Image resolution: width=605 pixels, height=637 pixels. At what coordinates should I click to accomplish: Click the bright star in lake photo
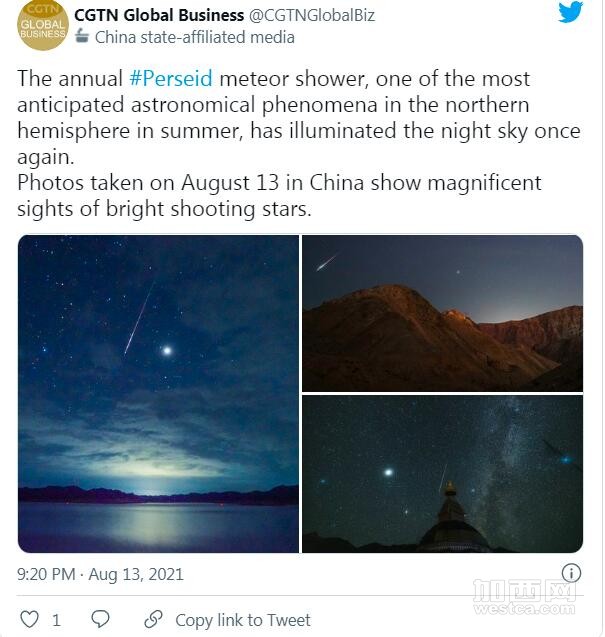coord(167,351)
